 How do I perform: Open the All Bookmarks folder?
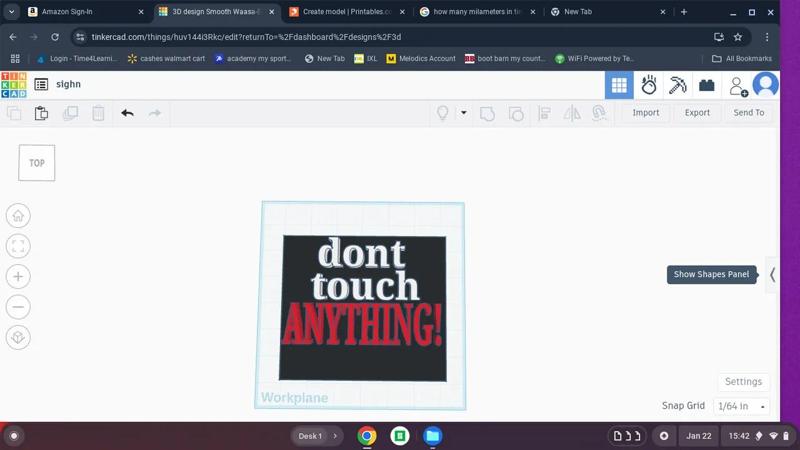[x=742, y=59]
